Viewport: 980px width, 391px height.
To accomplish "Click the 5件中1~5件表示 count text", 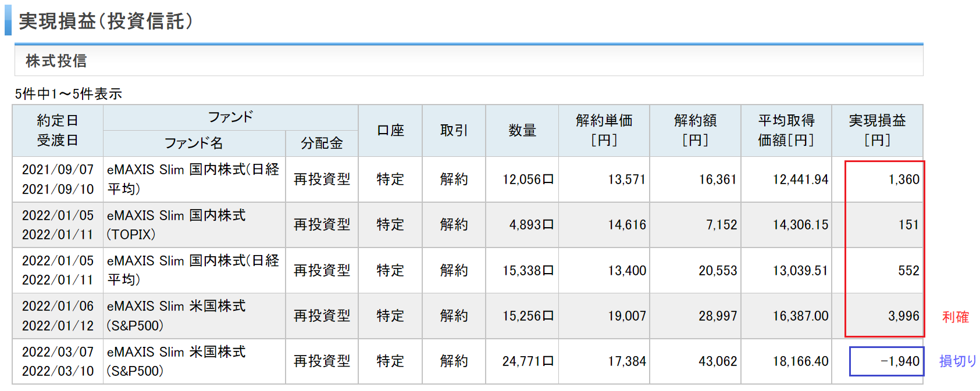I will pos(69,94).
